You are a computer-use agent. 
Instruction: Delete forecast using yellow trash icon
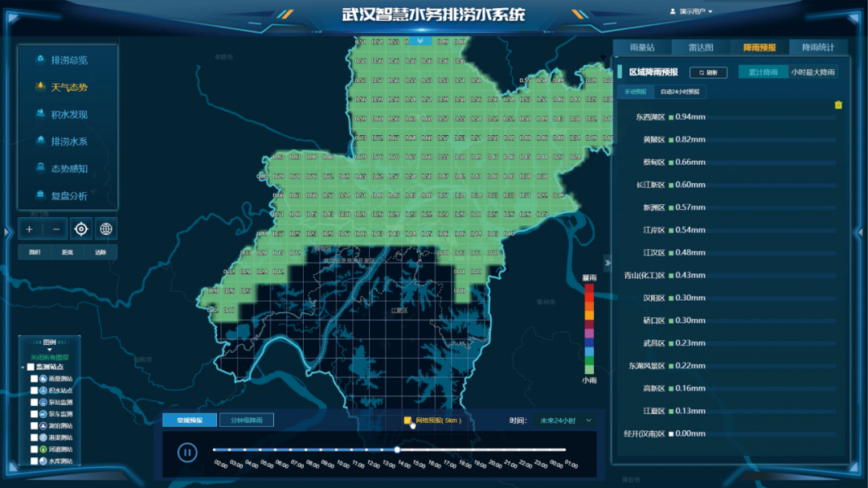(838, 105)
